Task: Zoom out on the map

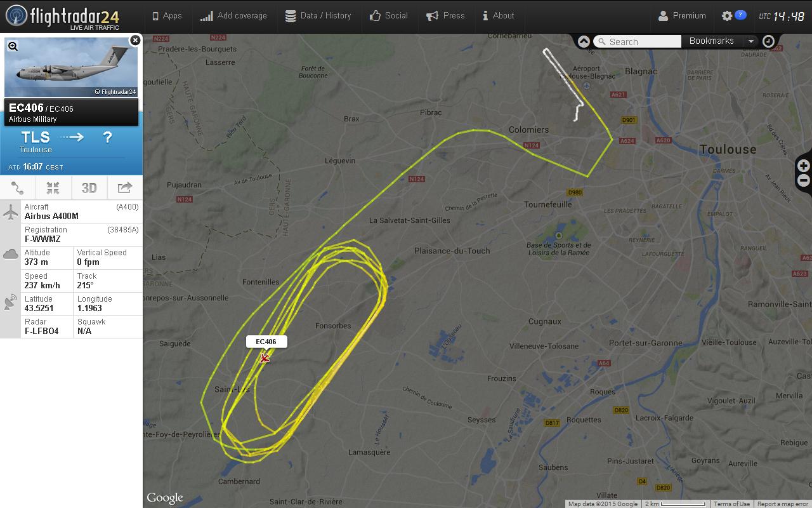Action: point(803,180)
